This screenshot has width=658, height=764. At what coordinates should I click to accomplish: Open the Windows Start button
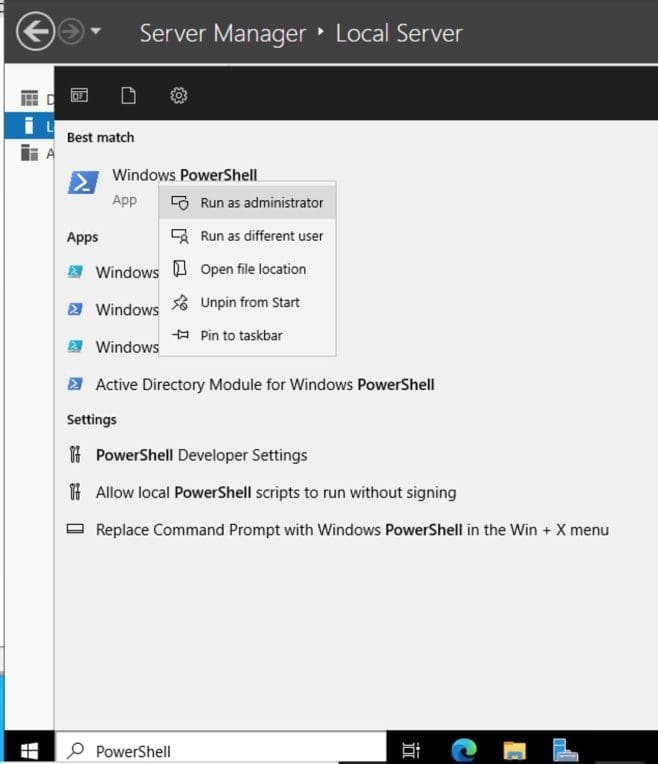pos(29,751)
